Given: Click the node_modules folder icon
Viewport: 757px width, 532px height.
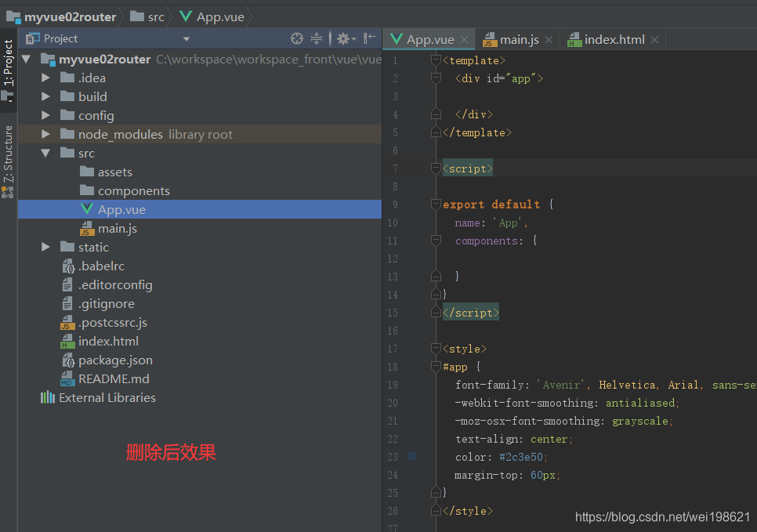Looking at the screenshot, I should pos(67,134).
